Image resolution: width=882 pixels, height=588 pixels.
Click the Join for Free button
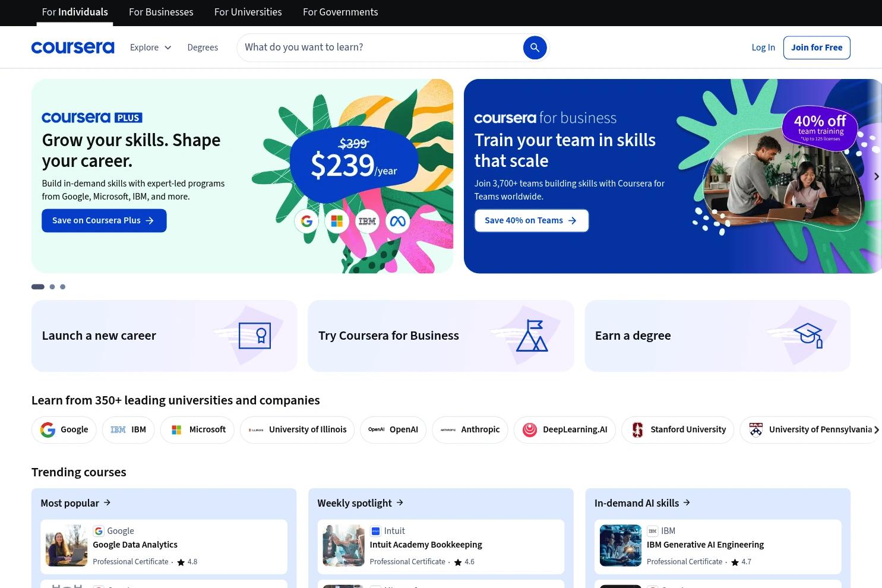click(817, 48)
